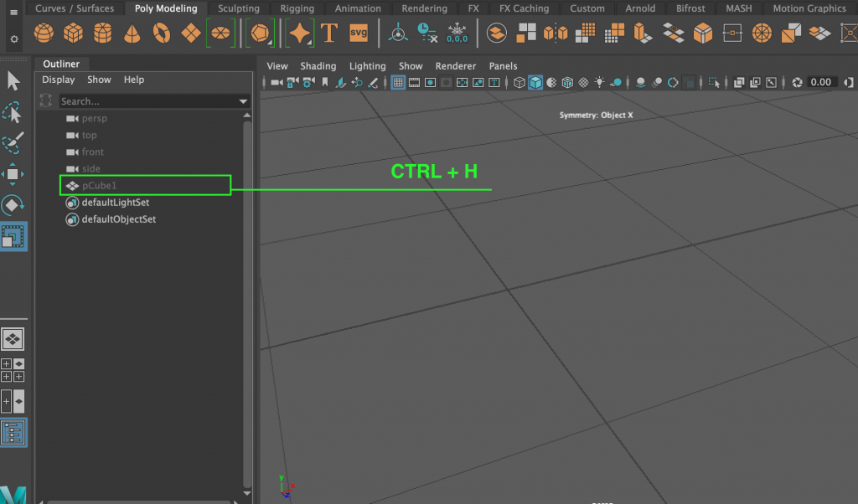This screenshot has height=504, width=858.
Task: Select the SVG creation tool
Action: [x=358, y=33]
